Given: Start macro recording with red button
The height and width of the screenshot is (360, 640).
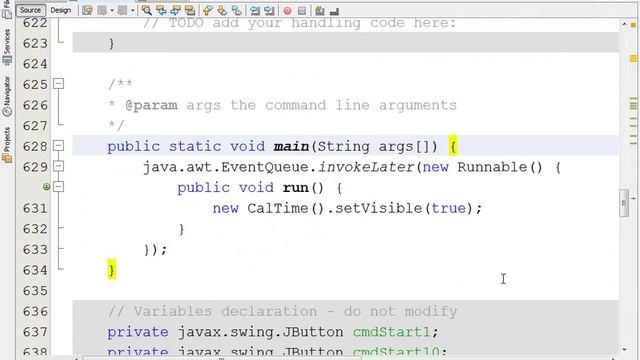Looking at the screenshot, I should pos(287,11).
